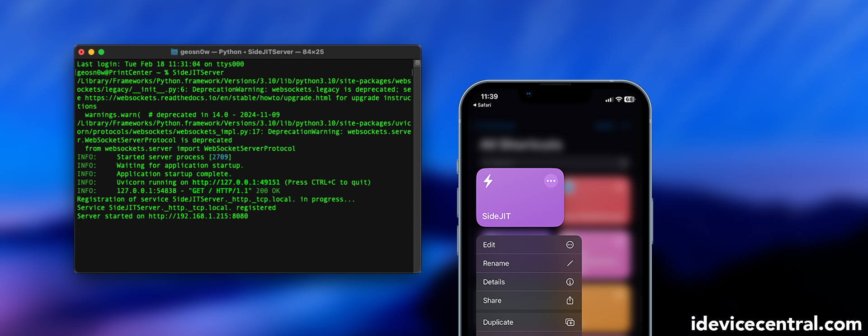Click 'Service SideJITServer._http._tcp.local. registered' line
Image resolution: width=868 pixels, height=336 pixels.
point(176,208)
